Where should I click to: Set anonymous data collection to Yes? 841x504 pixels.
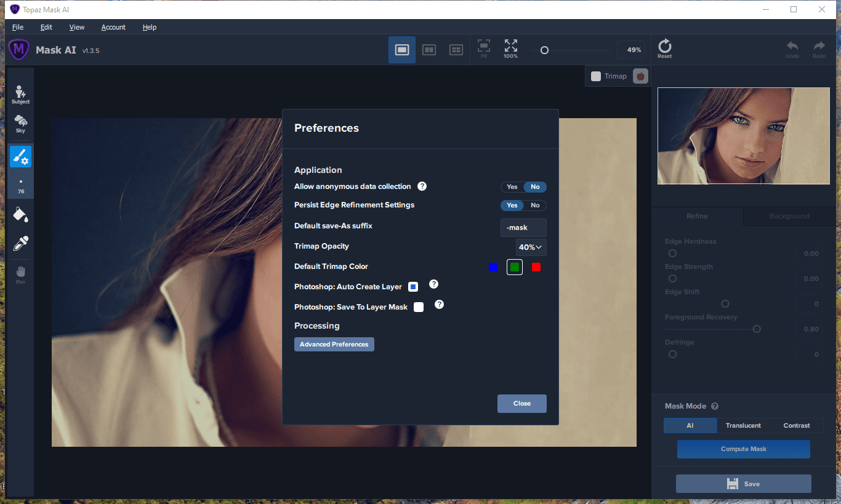click(x=512, y=186)
